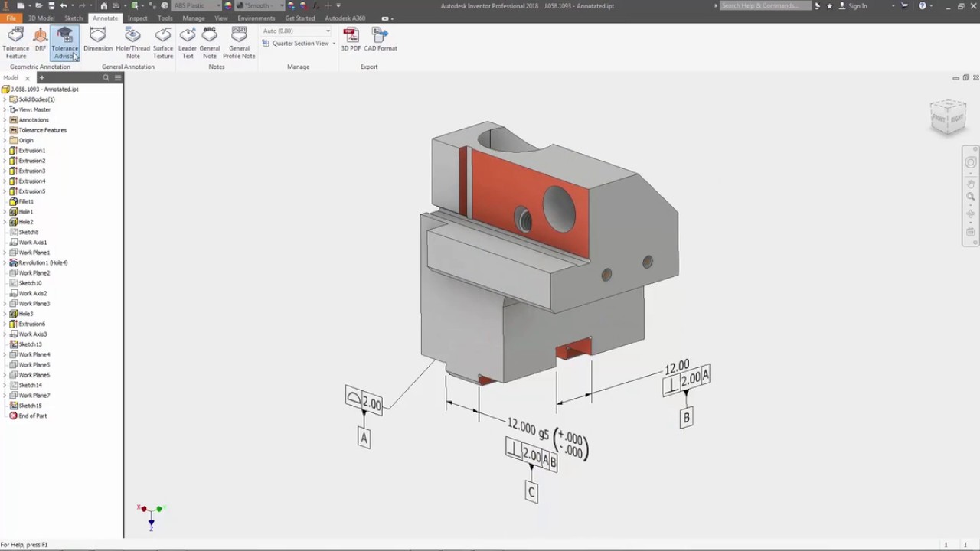Screen dimensions: 980x551
Task: Click the favorites star icon
Action: [x=829, y=5]
